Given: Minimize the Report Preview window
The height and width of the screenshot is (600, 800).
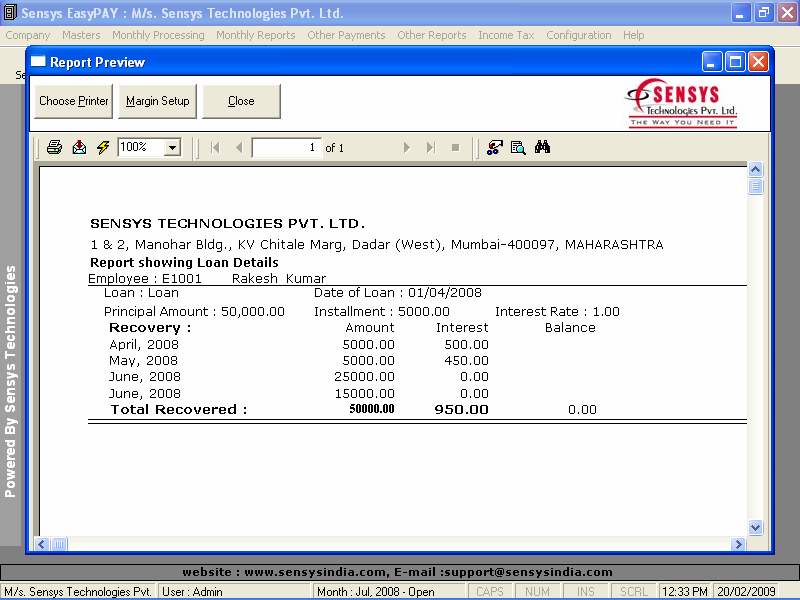Looking at the screenshot, I should point(712,62).
